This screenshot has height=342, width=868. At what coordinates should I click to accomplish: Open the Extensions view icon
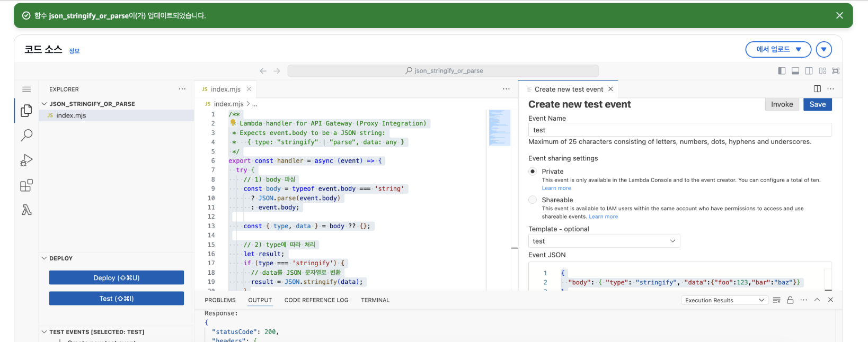[x=26, y=185]
